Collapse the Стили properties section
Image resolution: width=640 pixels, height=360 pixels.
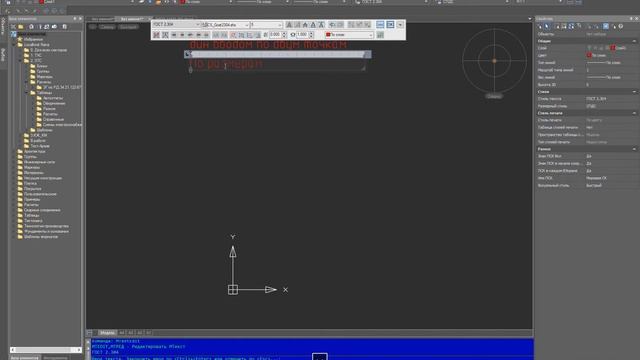[634, 92]
